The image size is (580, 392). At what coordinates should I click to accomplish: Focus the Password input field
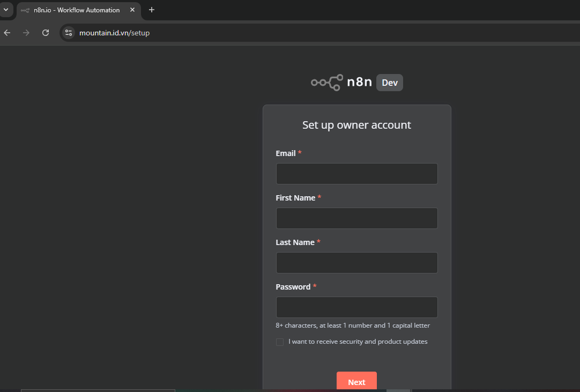(x=356, y=307)
